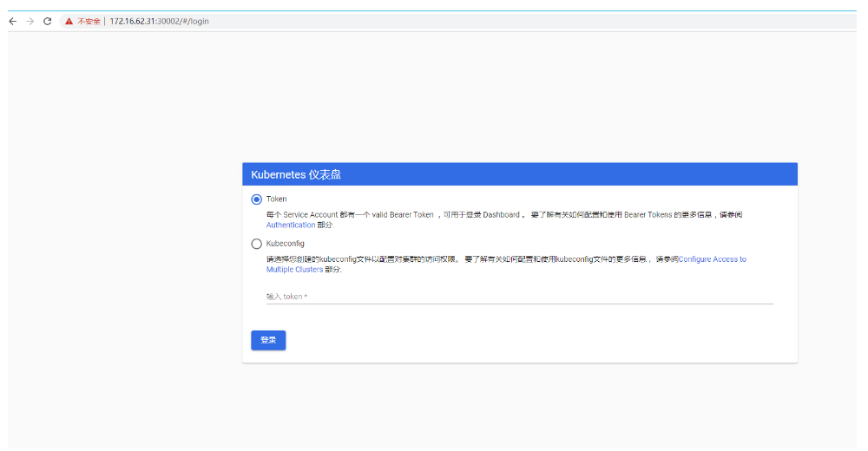The image size is (868, 451).
Task: Go forward with the browser forward arrow
Action: click(x=30, y=21)
